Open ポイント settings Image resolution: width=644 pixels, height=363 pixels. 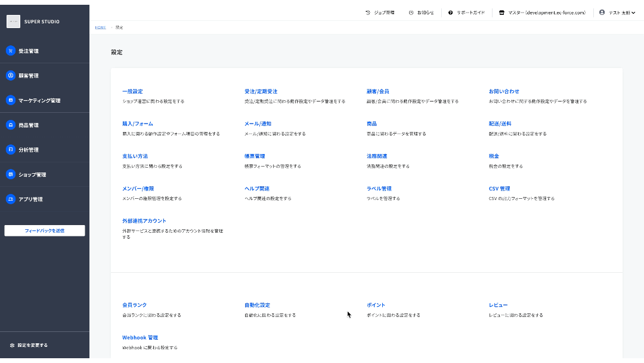point(376,305)
